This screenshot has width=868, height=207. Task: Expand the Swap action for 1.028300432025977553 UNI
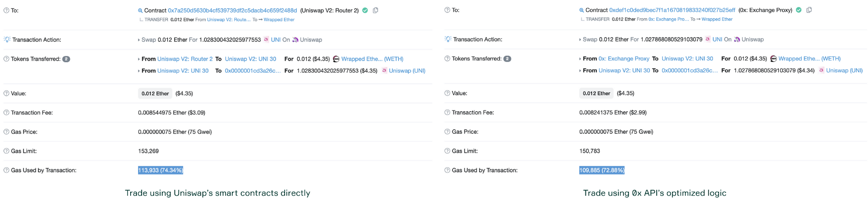click(139, 40)
